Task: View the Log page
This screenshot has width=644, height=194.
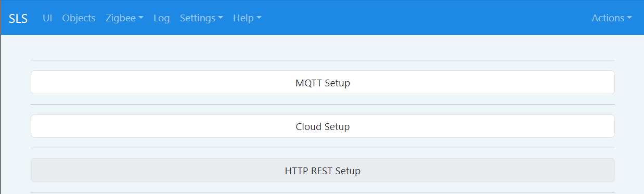Action: pos(162,18)
